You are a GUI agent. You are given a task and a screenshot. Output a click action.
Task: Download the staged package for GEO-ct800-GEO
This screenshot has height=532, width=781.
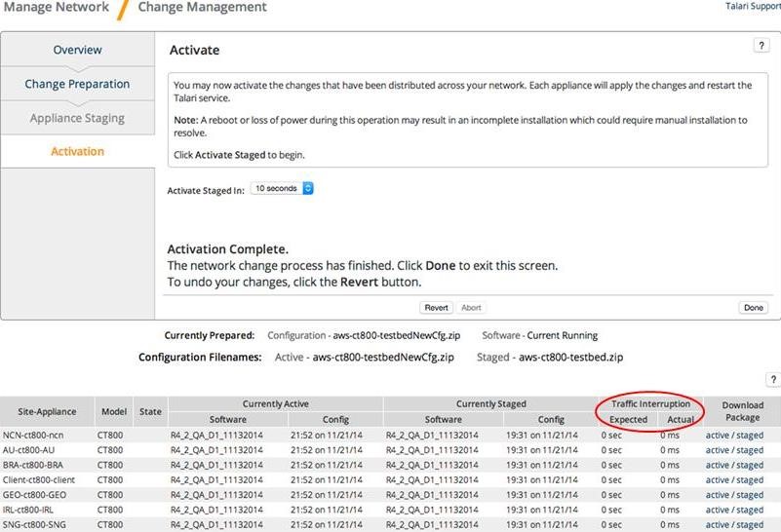click(750, 495)
